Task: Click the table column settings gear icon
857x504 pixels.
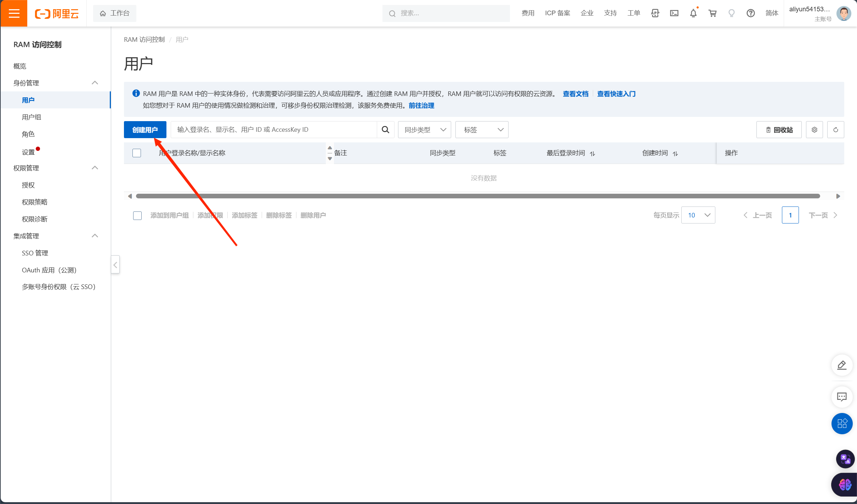Action: click(x=814, y=130)
